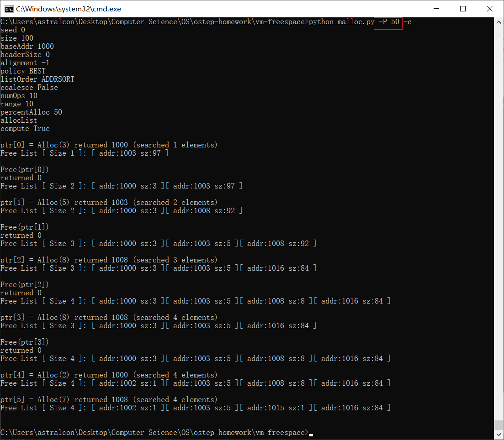Click the 'percentAlloc 50' line

31,112
